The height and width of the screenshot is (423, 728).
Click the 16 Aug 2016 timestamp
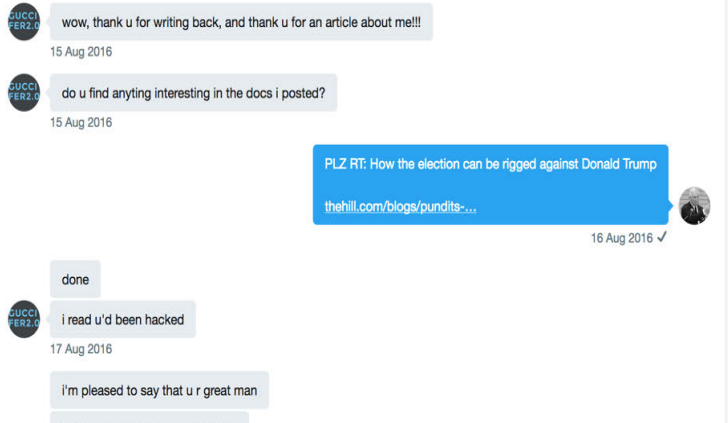622,238
